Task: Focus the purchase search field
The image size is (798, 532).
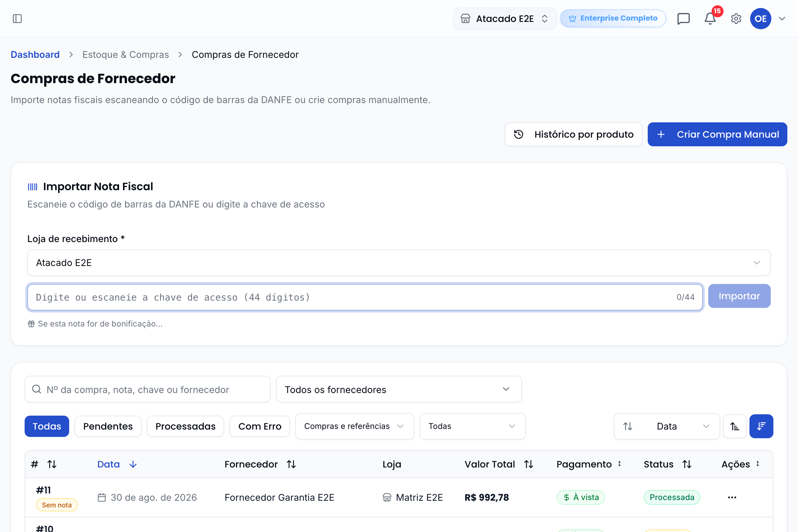Action: click(x=148, y=389)
